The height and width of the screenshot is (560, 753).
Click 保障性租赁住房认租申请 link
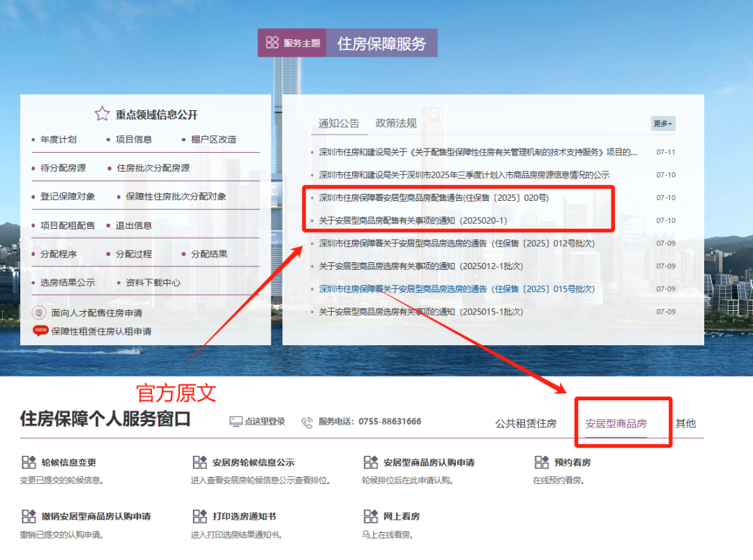101,331
